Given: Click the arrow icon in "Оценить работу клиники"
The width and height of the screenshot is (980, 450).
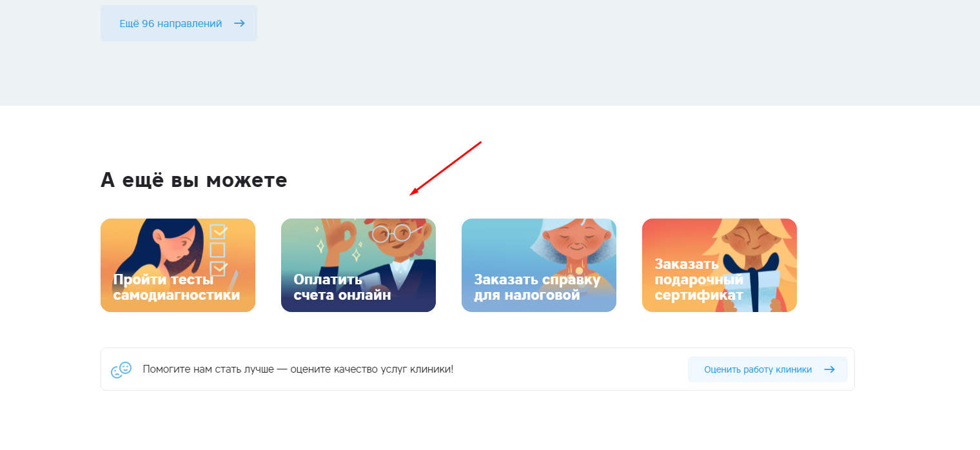Looking at the screenshot, I should click(830, 369).
